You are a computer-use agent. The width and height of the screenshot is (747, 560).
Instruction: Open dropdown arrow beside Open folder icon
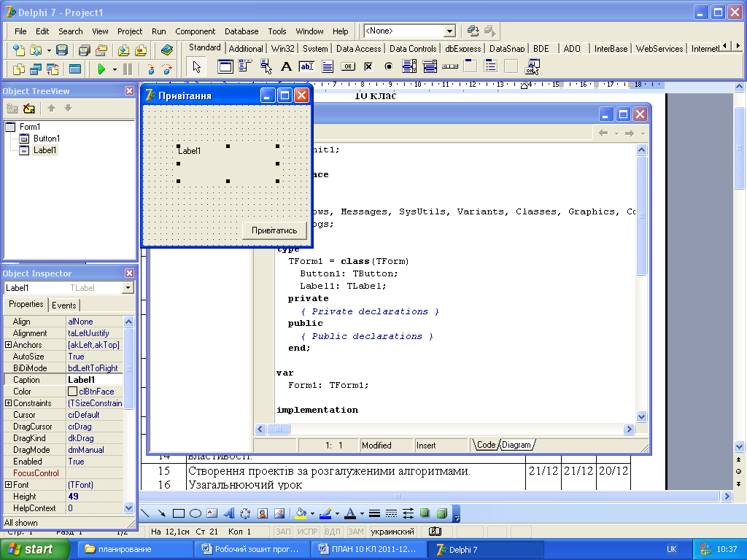tap(49, 50)
